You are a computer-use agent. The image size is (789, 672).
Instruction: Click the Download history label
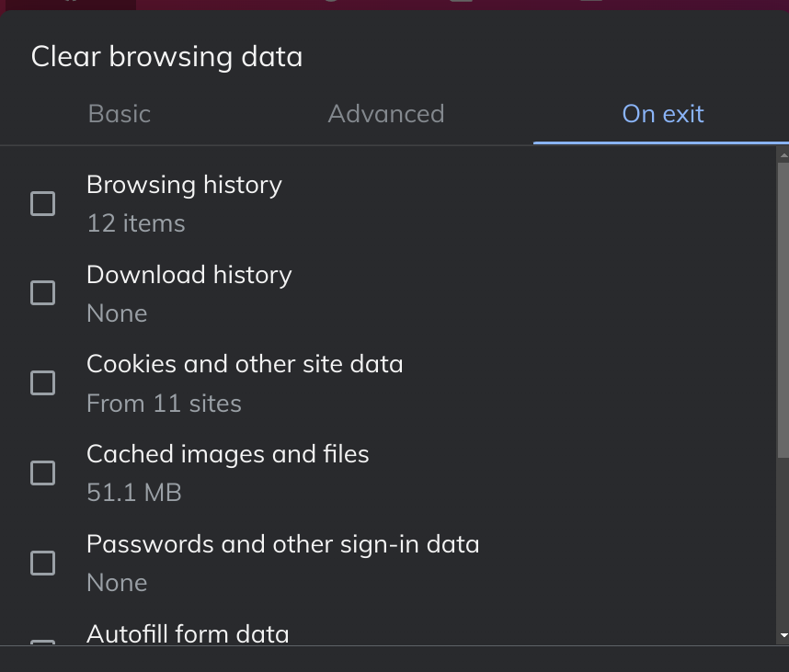[189, 275]
